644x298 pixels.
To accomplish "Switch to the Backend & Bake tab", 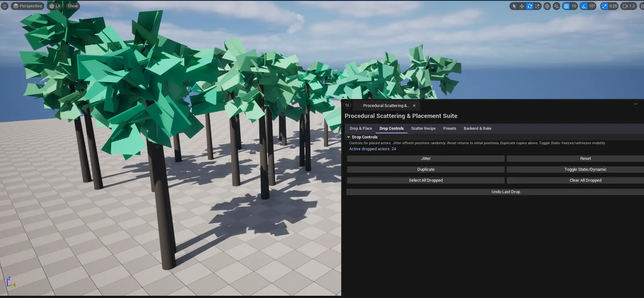I will (478, 128).
